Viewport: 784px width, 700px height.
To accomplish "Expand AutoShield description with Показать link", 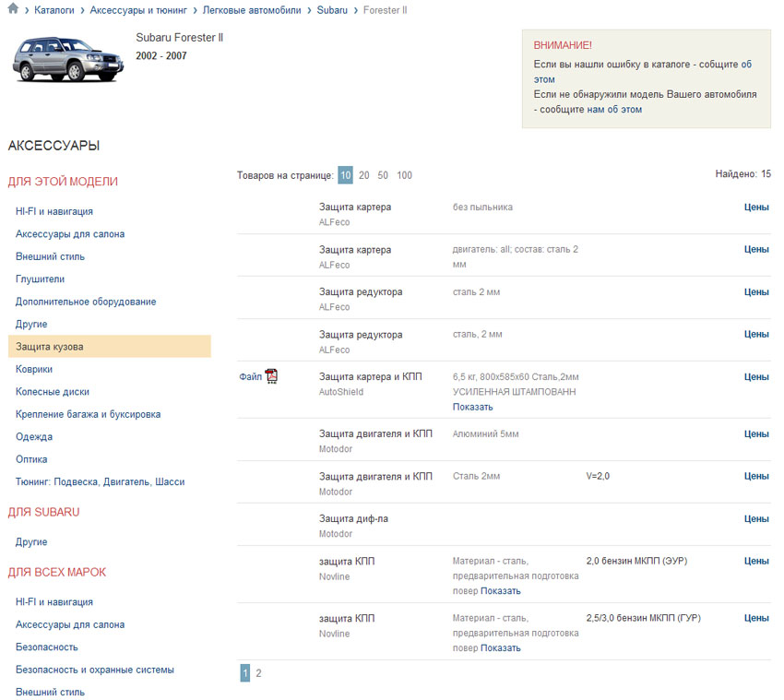I will click(472, 407).
